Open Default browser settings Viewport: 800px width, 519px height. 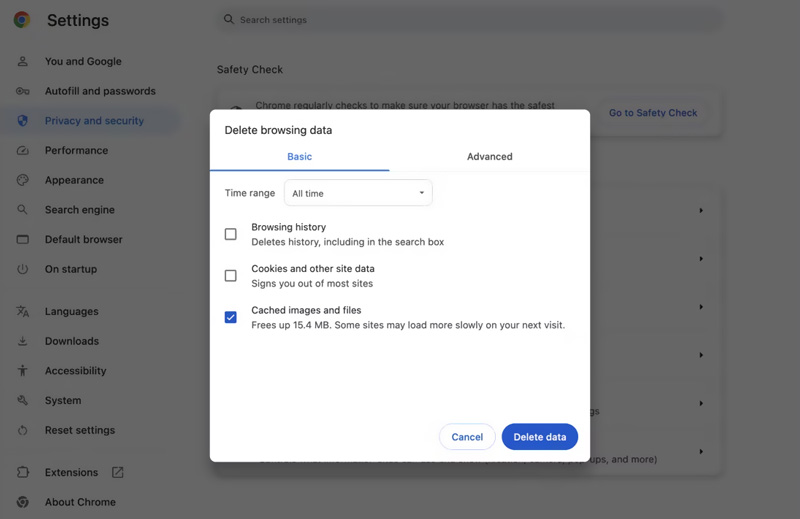click(84, 239)
